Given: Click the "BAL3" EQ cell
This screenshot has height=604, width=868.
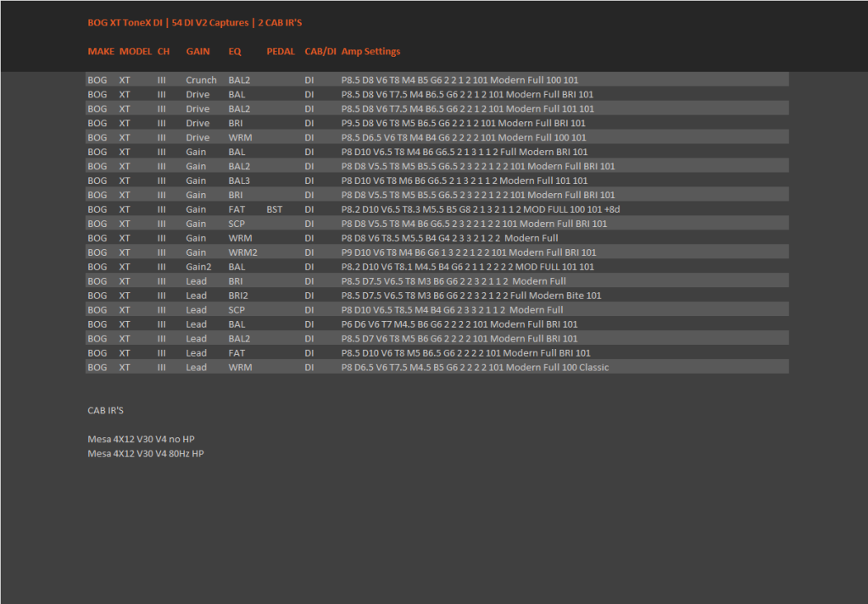Looking at the screenshot, I should [239, 181].
